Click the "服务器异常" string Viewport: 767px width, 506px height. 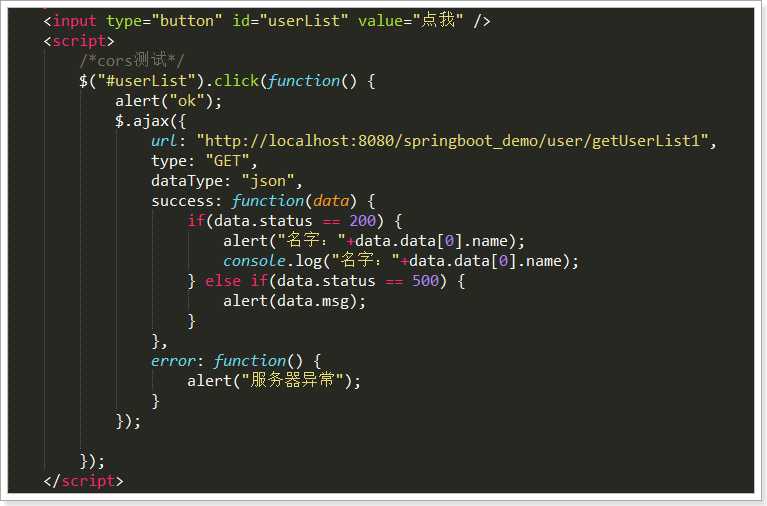(x=293, y=380)
